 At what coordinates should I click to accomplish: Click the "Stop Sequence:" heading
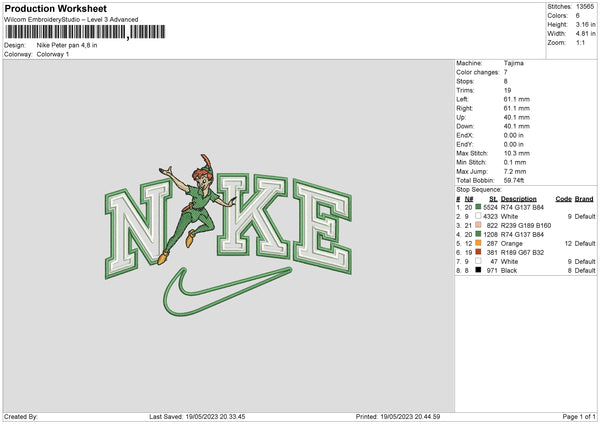[x=478, y=189]
